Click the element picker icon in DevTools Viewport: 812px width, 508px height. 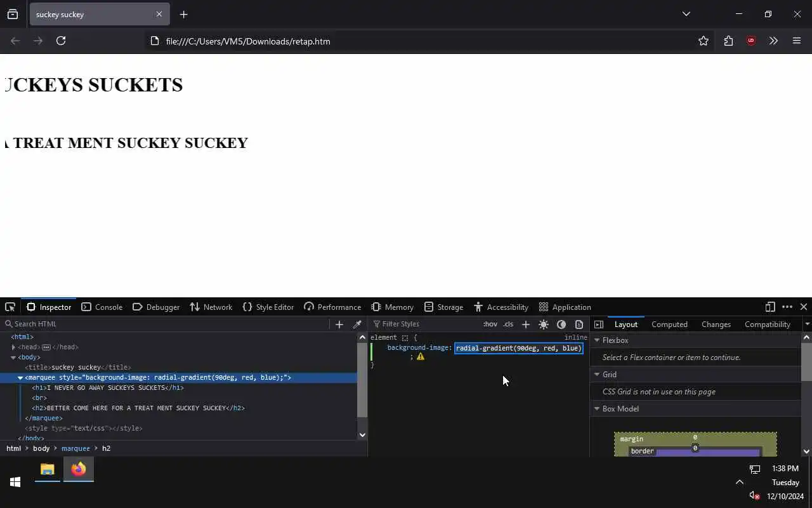tap(10, 307)
